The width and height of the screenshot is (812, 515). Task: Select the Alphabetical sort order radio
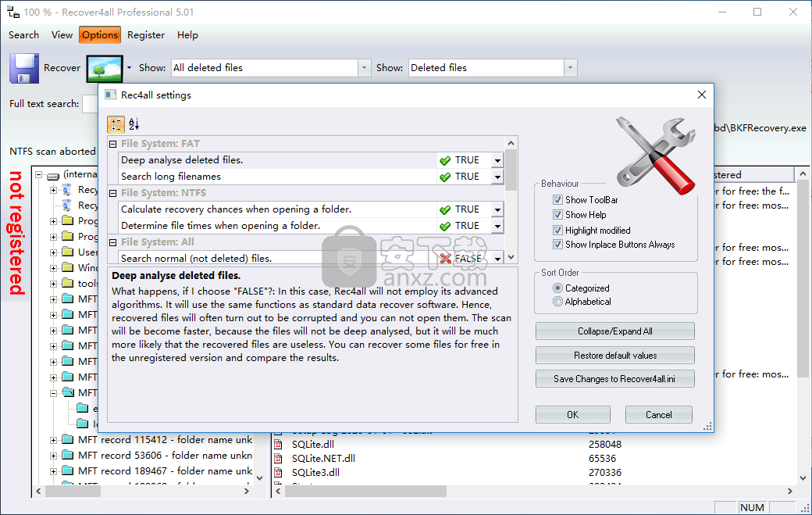[557, 302]
